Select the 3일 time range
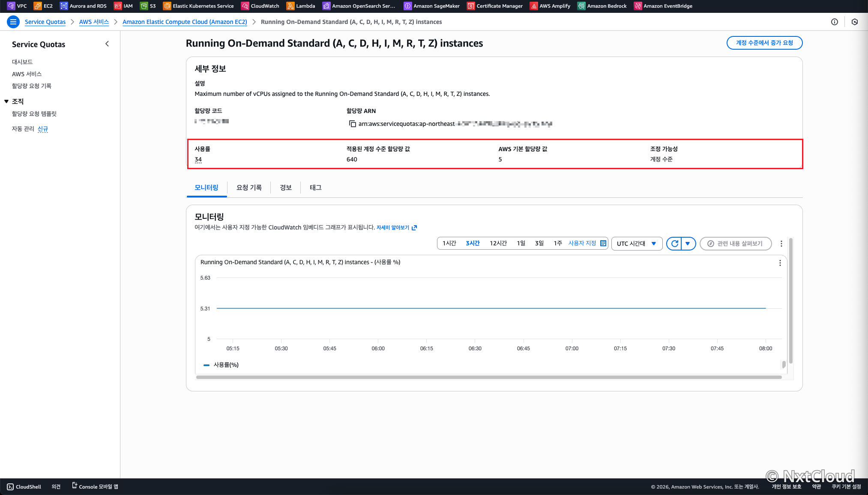868x495 pixels. point(539,243)
